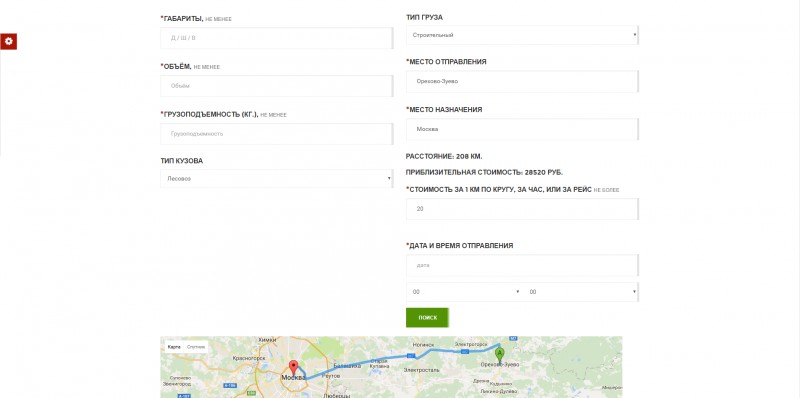Click the green marker A at Орехово-Зуево
Viewport: 800px width, 398px height.
click(x=499, y=355)
